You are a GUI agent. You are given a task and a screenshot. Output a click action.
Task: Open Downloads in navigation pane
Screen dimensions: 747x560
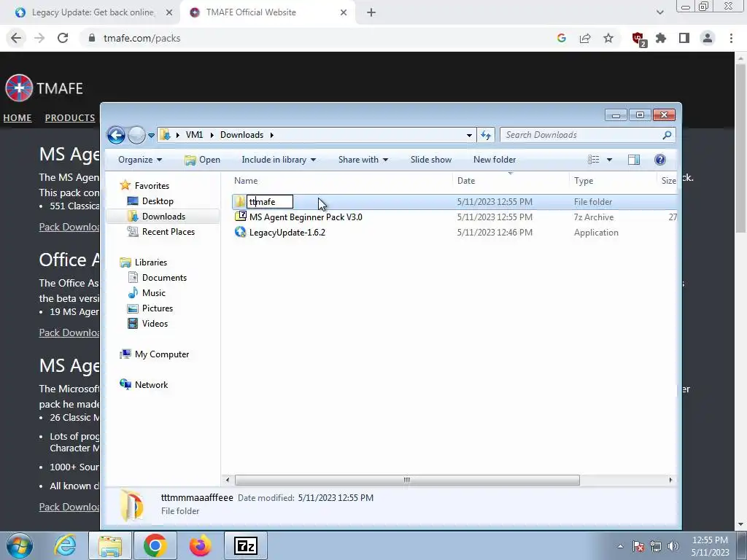(163, 216)
